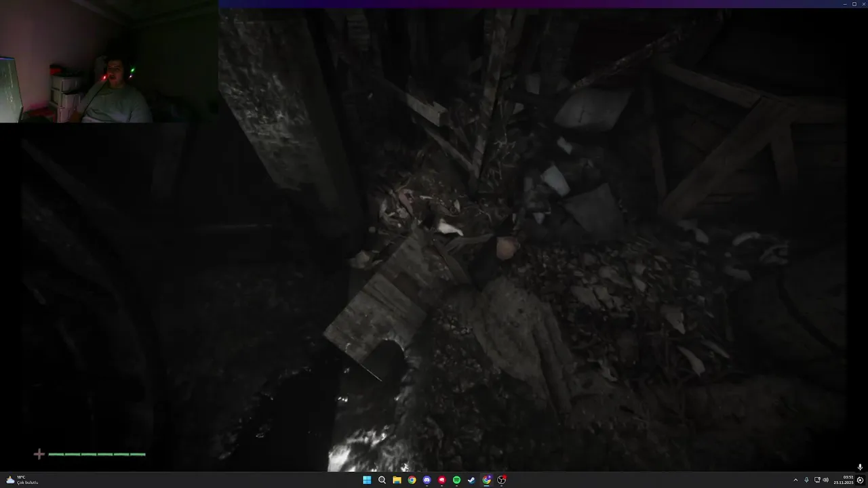Open Steam from the taskbar

[471, 480]
